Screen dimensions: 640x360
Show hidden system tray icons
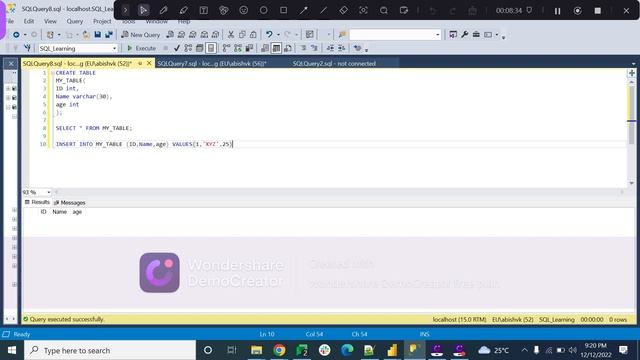(x=524, y=350)
